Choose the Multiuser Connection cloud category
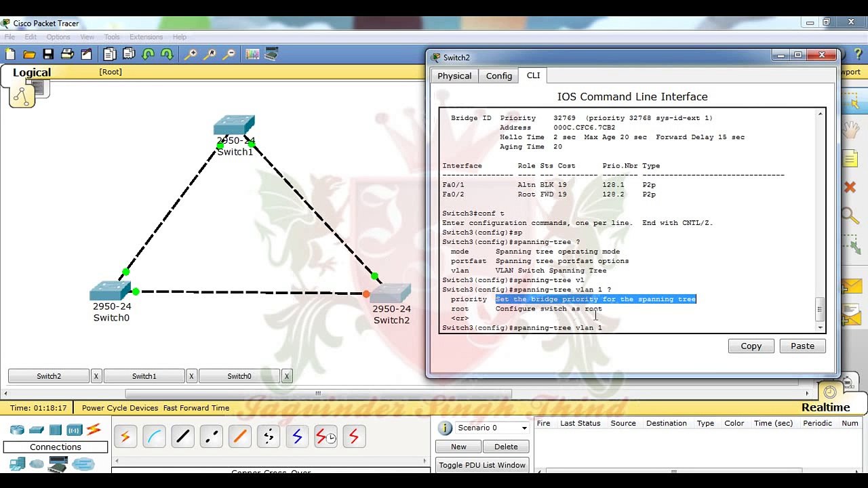This screenshot has width=868, height=488. [83, 464]
